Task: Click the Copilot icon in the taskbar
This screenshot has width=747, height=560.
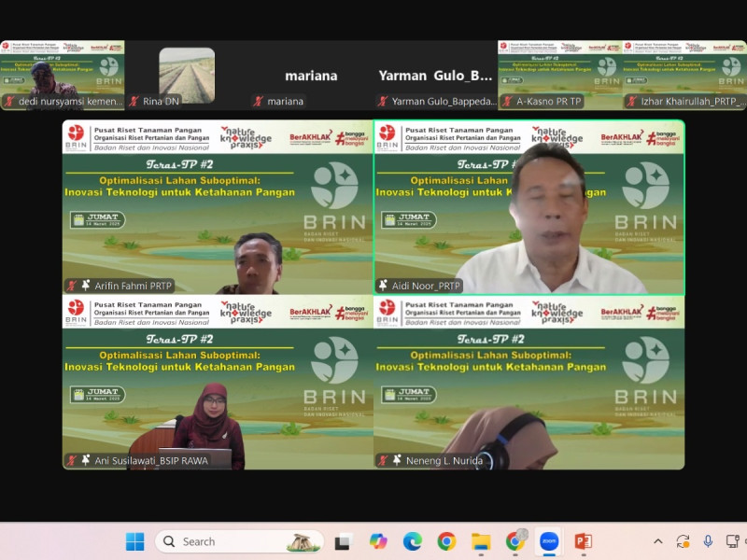Action: pyautogui.click(x=378, y=541)
